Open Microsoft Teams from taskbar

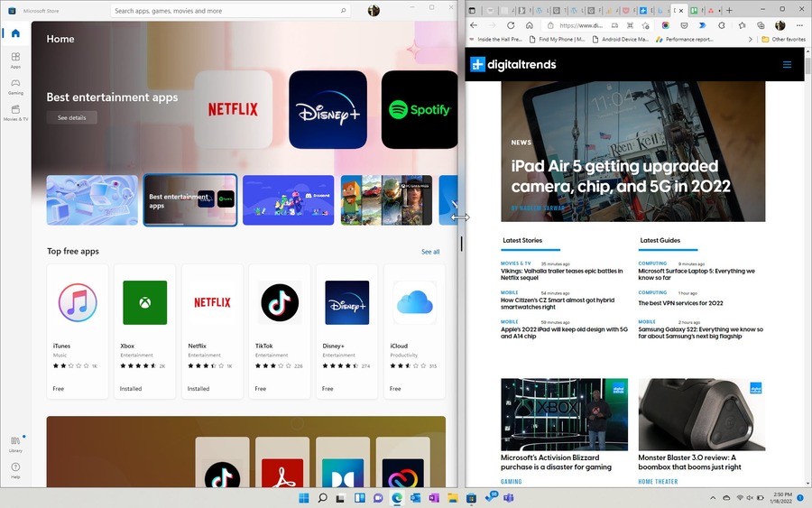(509, 498)
